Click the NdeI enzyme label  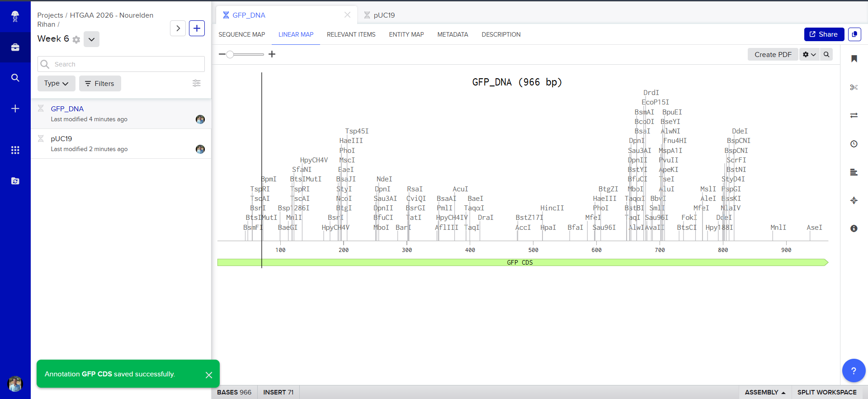[384, 179]
